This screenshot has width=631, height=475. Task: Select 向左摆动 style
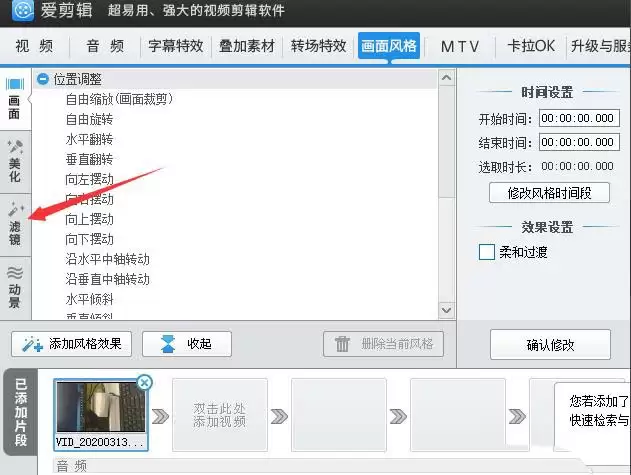pyautogui.click(x=89, y=179)
